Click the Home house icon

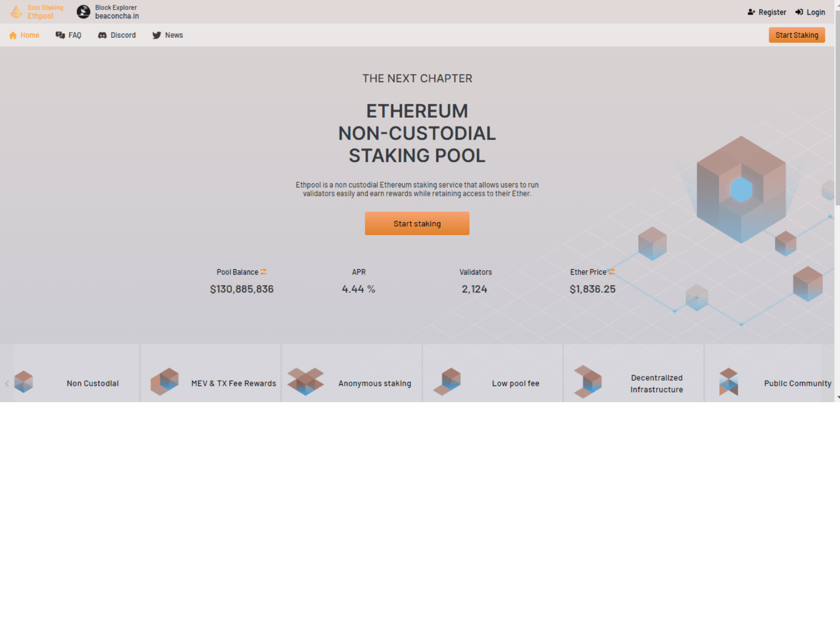(13, 35)
